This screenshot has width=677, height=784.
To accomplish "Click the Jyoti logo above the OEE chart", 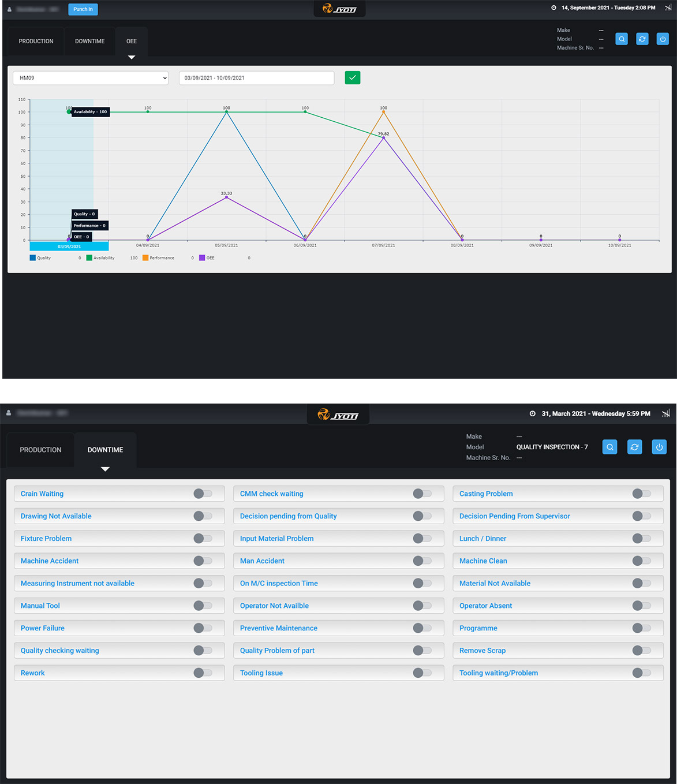I will coord(339,9).
